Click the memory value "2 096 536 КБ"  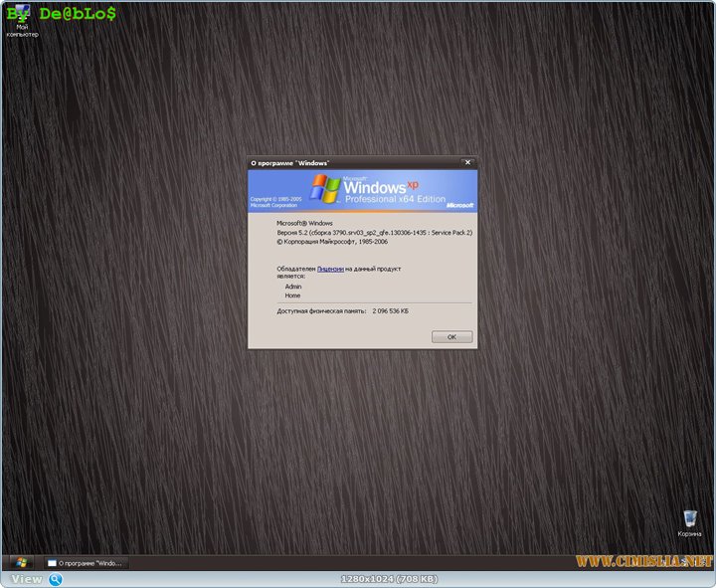[x=391, y=311]
